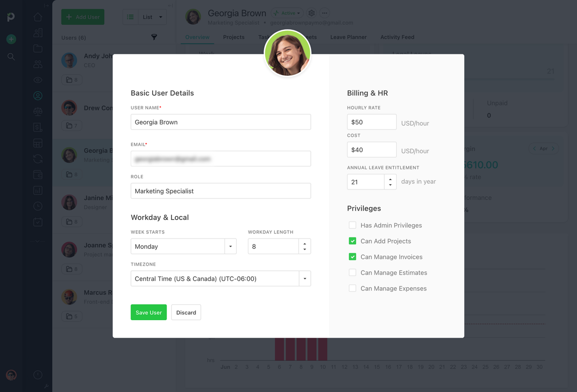Open the Active status dropdown

pyautogui.click(x=287, y=13)
